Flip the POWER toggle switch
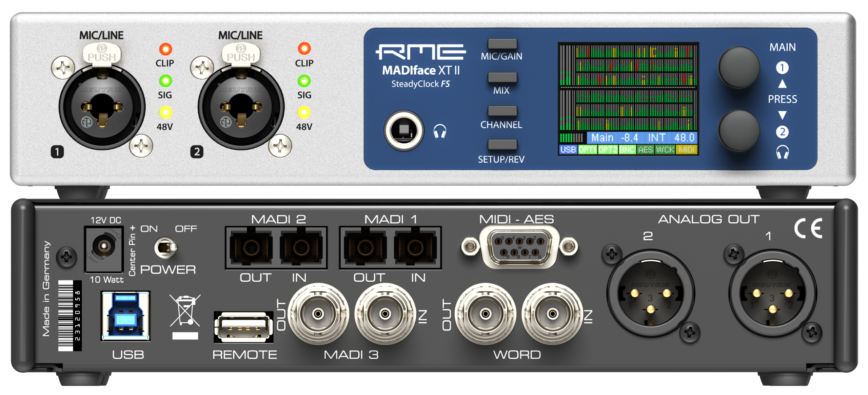Viewport: 868px width, 395px height. click(165, 248)
